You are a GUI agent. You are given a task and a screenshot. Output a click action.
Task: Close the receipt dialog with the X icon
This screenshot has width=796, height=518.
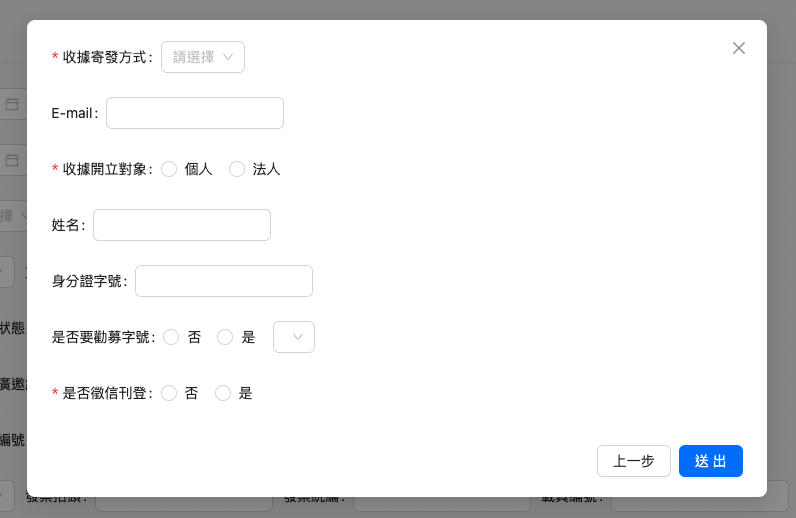pos(739,48)
